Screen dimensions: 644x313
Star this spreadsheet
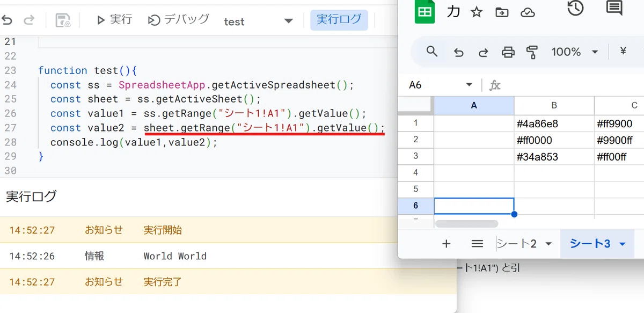click(x=476, y=12)
